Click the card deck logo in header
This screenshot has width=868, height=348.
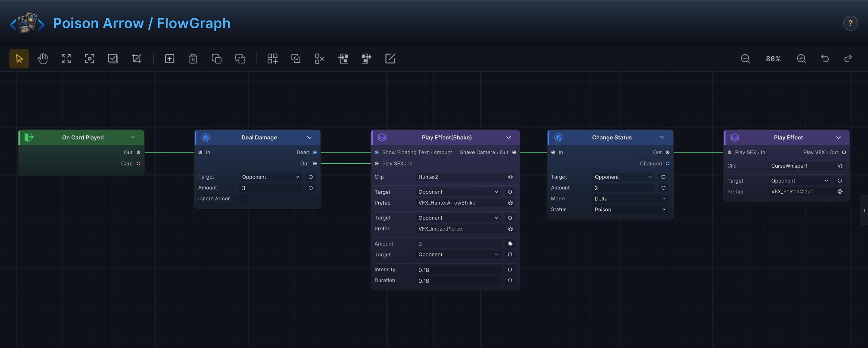(x=27, y=23)
